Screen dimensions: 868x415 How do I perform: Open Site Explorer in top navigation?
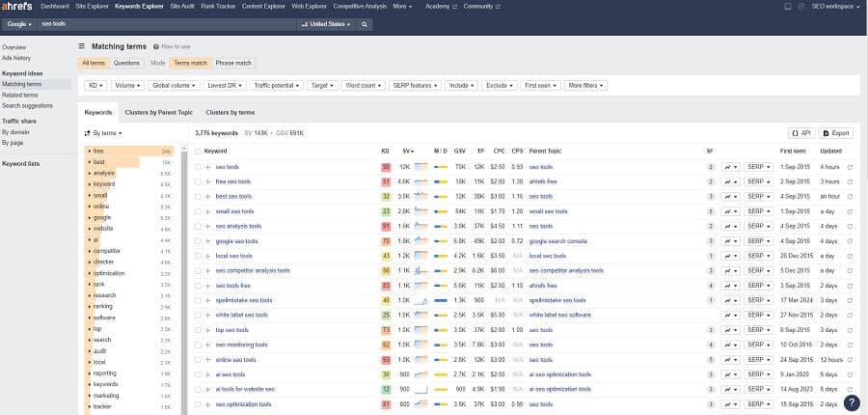(92, 7)
